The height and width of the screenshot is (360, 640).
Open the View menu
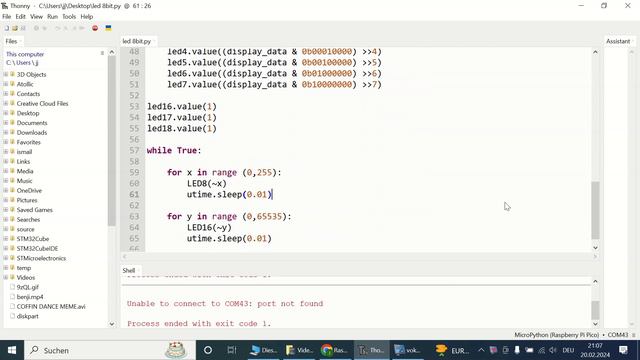click(36, 17)
